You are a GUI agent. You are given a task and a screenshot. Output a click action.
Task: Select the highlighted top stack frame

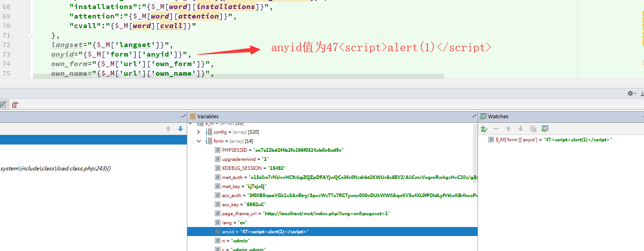tap(93, 140)
